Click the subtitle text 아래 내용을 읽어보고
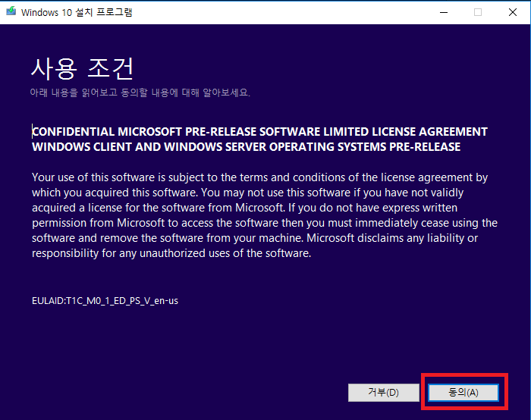This screenshot has width=531, height=420. click(x=74, y=92)
